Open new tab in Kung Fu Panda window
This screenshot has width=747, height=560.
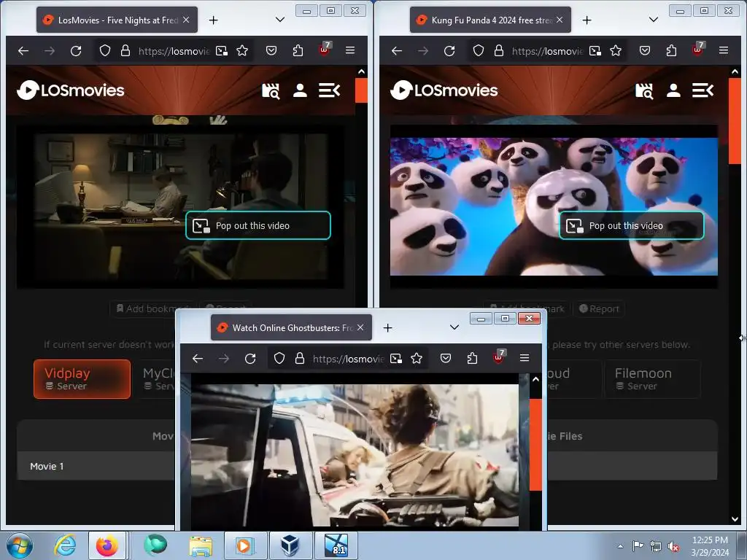click(x=587, y=20)
